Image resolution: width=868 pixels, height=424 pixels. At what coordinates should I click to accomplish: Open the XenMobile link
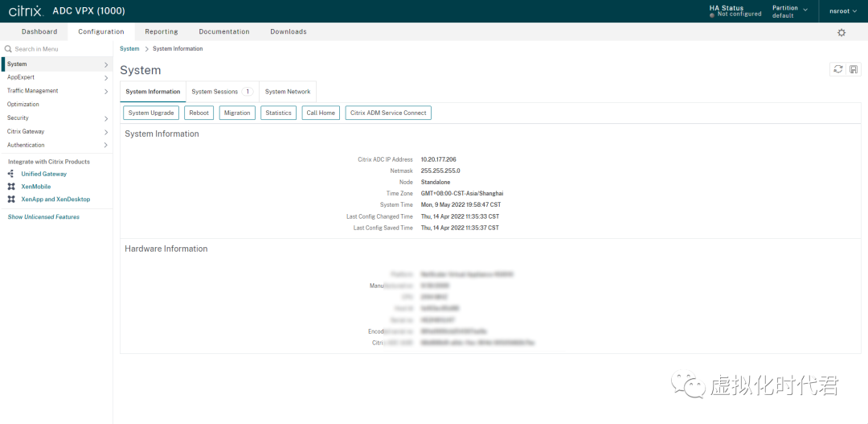click(36, 187)
